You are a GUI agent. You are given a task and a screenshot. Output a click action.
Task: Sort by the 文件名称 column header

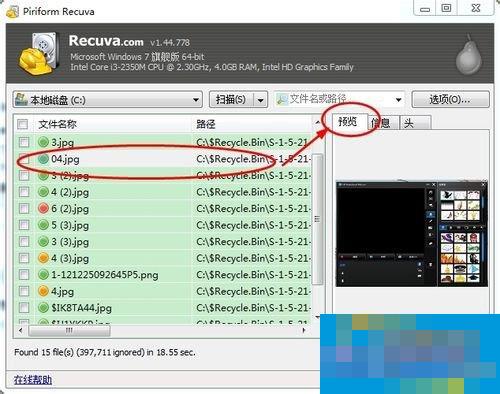[x=57, y=124]
